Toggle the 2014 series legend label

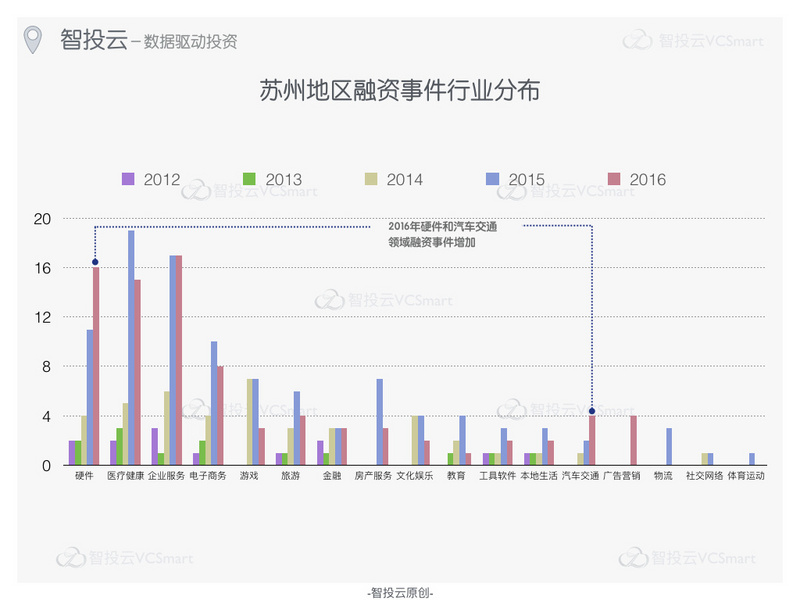pyautogui.click(x=404, y=180)
